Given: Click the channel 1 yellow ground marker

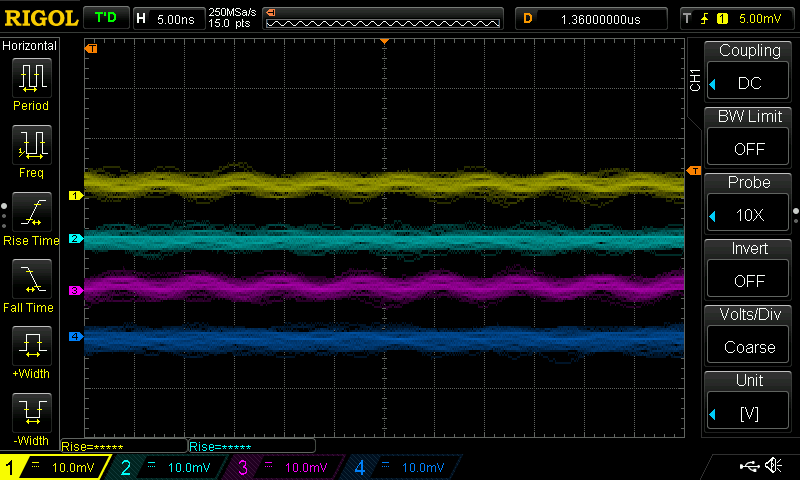Looking at the screenshot, I should (74, 196).
